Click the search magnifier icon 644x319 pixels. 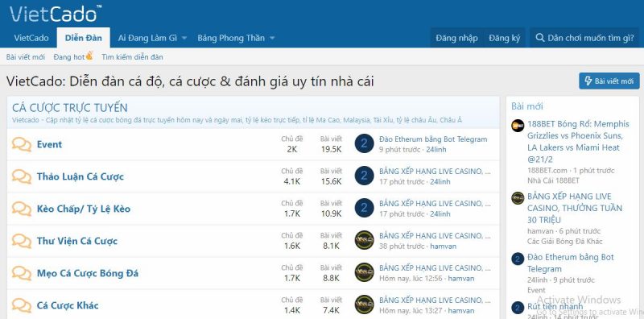coord(540,38)
